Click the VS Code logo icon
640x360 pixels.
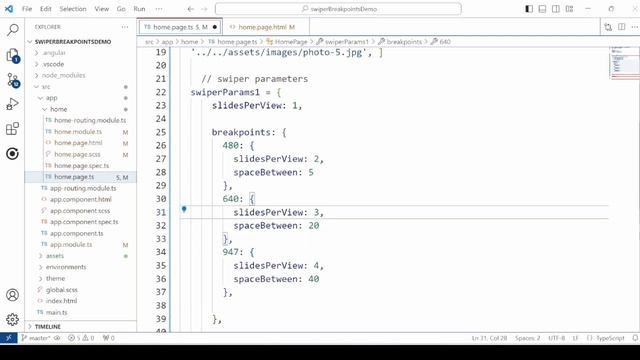tap(9, 9)
